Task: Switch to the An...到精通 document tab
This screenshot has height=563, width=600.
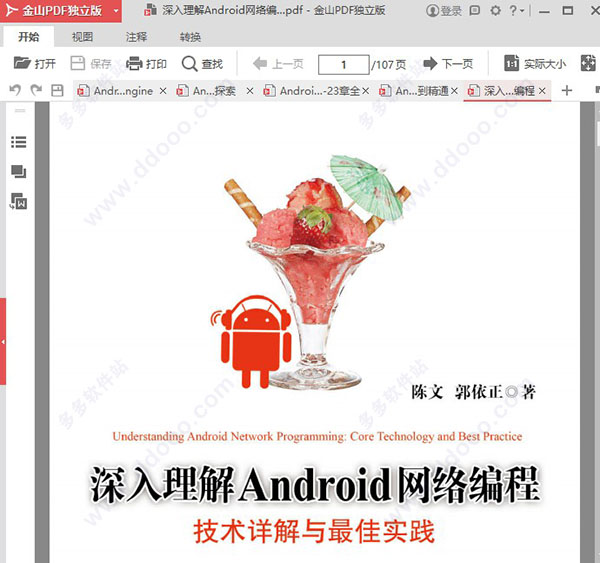Action: point(414,91)
